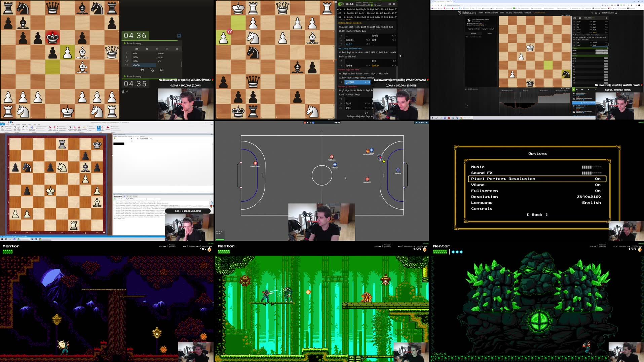This screenshot has width=644, height=362.
Task: Step to next move in Anonimowy game panel
Action: click(x=157, y=49)
